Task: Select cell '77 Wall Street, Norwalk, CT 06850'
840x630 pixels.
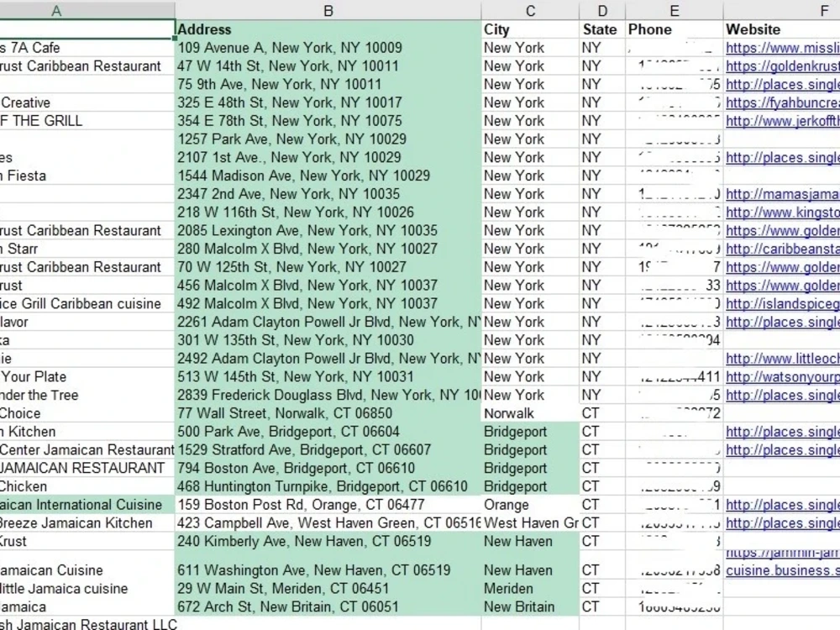Action: [328, 413]
